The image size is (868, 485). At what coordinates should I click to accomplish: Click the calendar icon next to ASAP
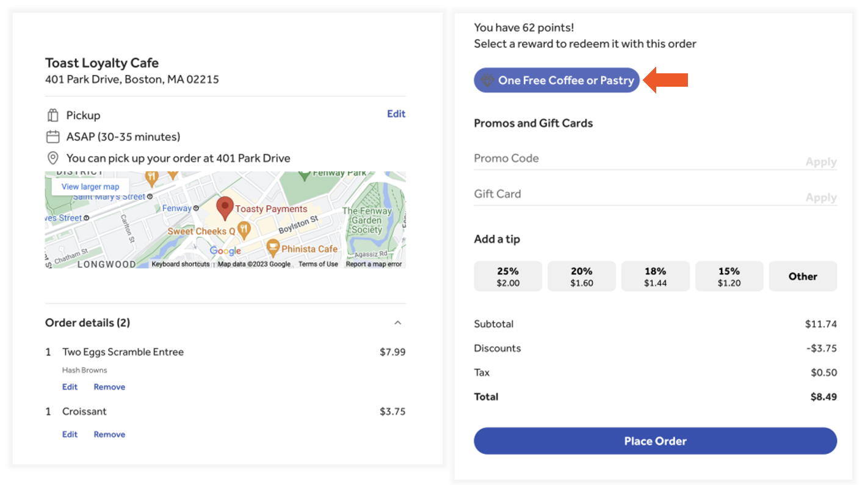pos(53,137)
